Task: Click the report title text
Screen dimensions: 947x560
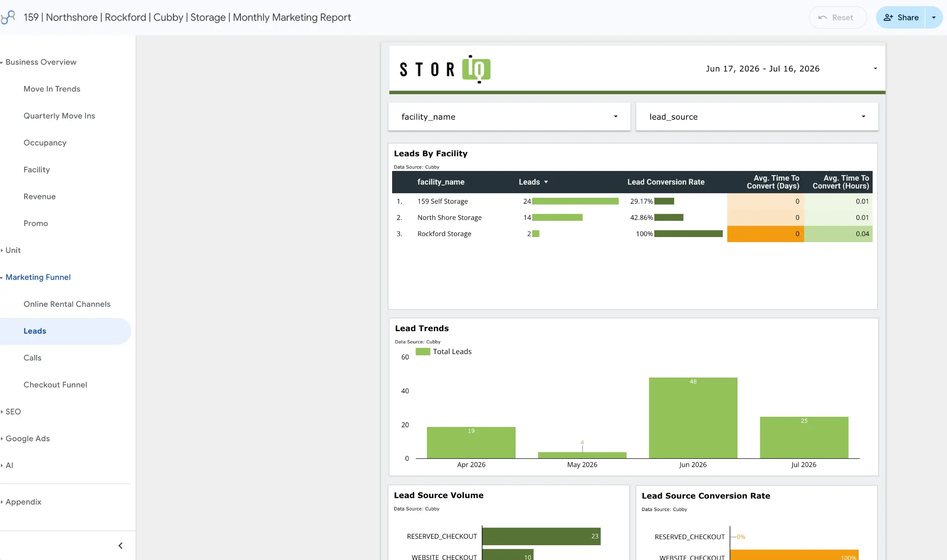Action: (187, 18)
